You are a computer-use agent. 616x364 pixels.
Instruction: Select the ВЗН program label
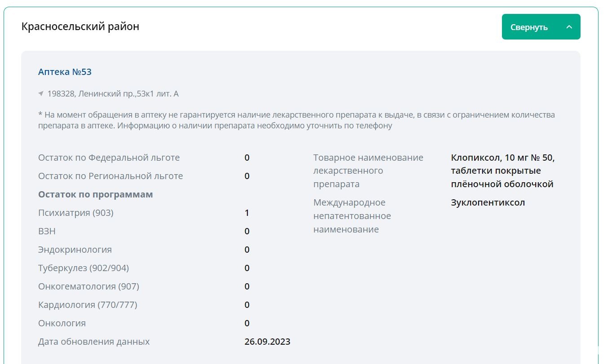point(47,231)
